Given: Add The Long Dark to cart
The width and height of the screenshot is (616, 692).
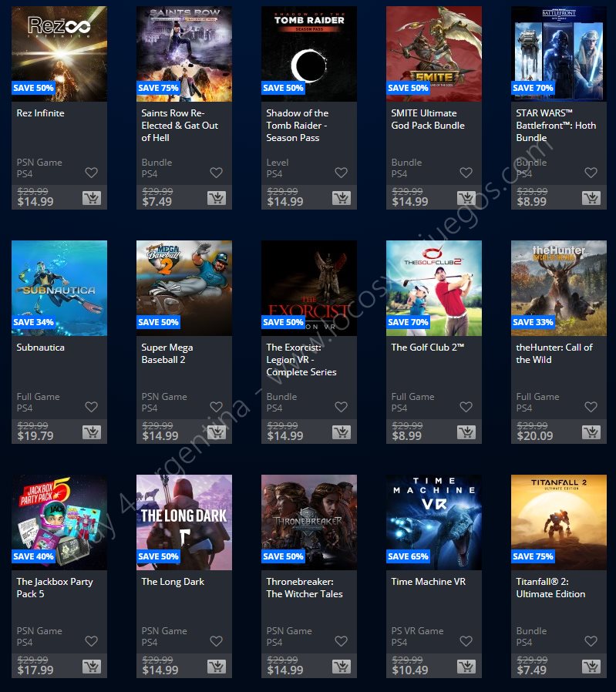Looking at the screenshot, I should coord(217,667).
